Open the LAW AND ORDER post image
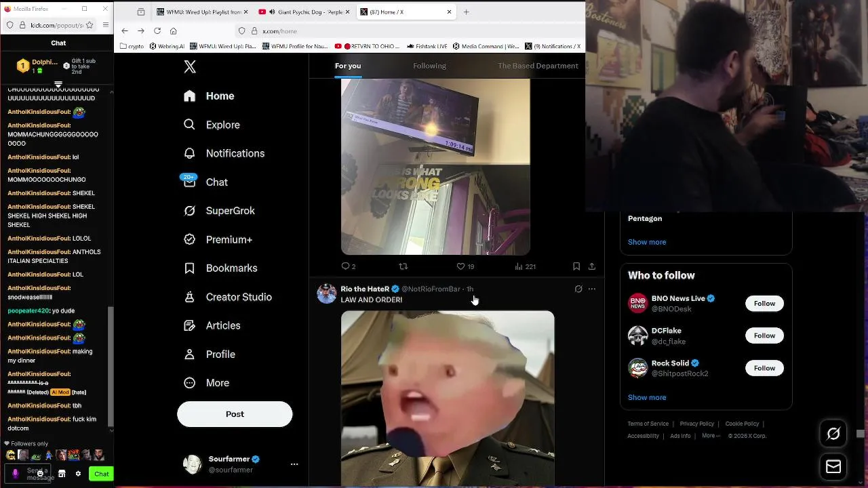868x488 pixels. (x=448, y=399)
